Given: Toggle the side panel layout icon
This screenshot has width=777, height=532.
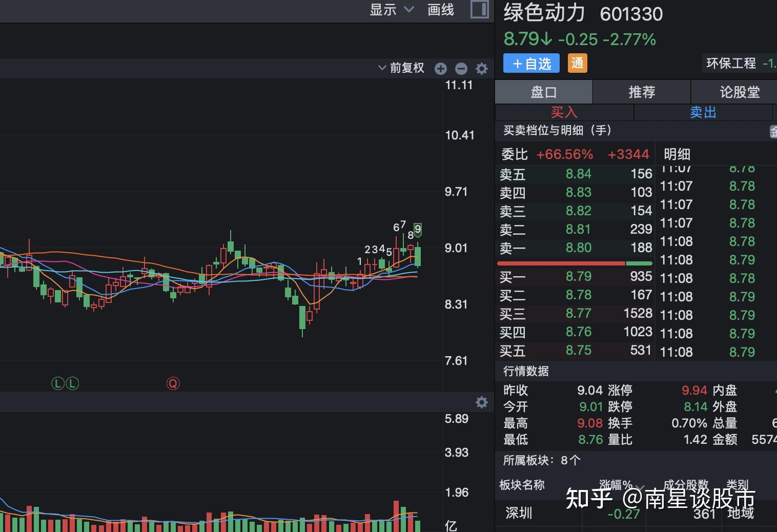Looking at the screenshot, I should [x=480, y=10].
